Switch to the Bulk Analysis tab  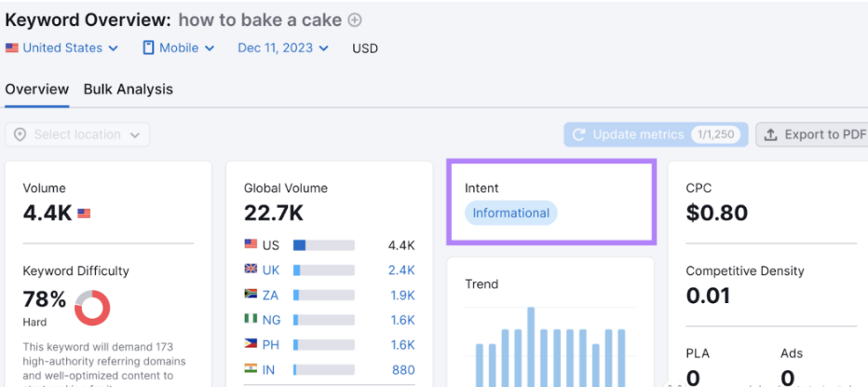[129, 90]
